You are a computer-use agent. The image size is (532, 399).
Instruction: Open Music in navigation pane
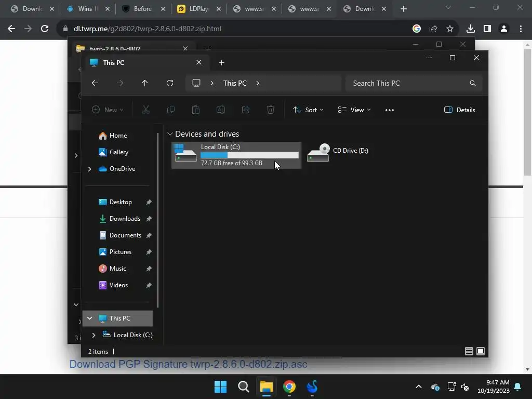[x=118, y=269]
